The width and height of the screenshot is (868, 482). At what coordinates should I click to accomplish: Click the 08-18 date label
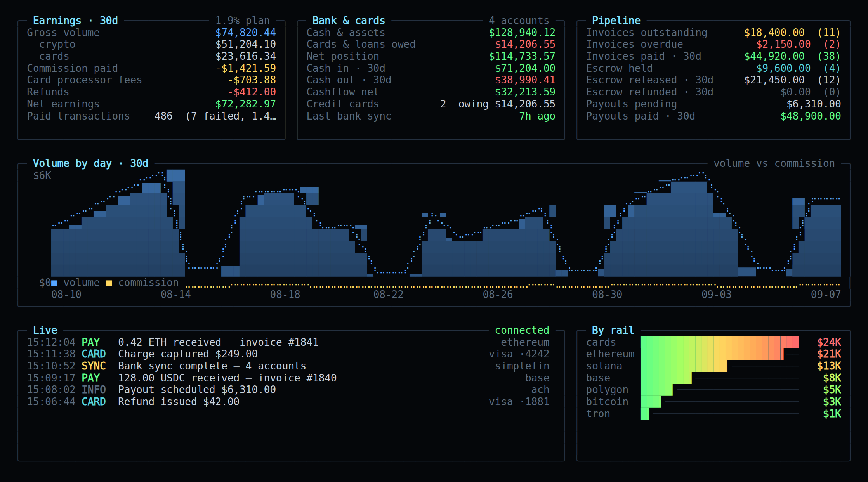pyautogui.click(x=285, y=295)
